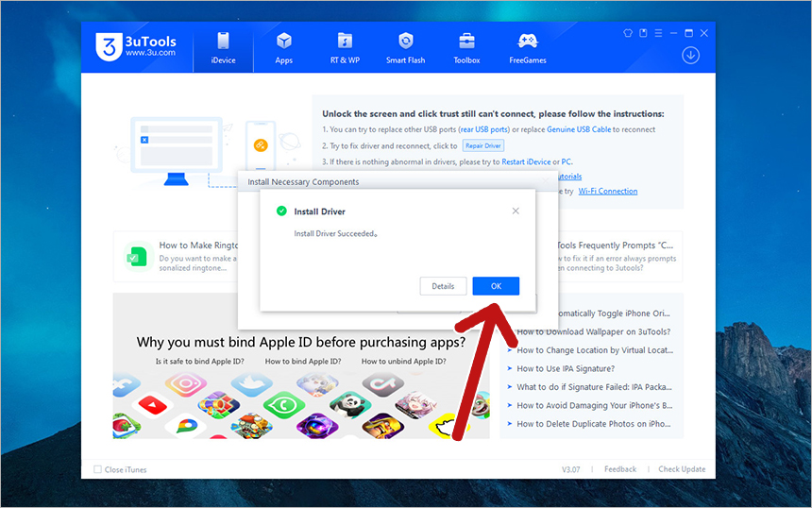Click the Restart iDevice link
This screenshot has height=508, width=812.
(526, 161)
